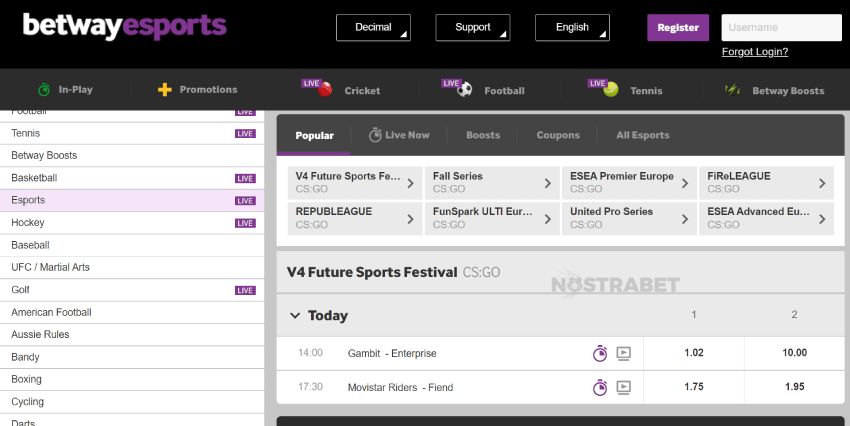
Task: Select Hockey in the sports sidebar
Action: [132, 223]
